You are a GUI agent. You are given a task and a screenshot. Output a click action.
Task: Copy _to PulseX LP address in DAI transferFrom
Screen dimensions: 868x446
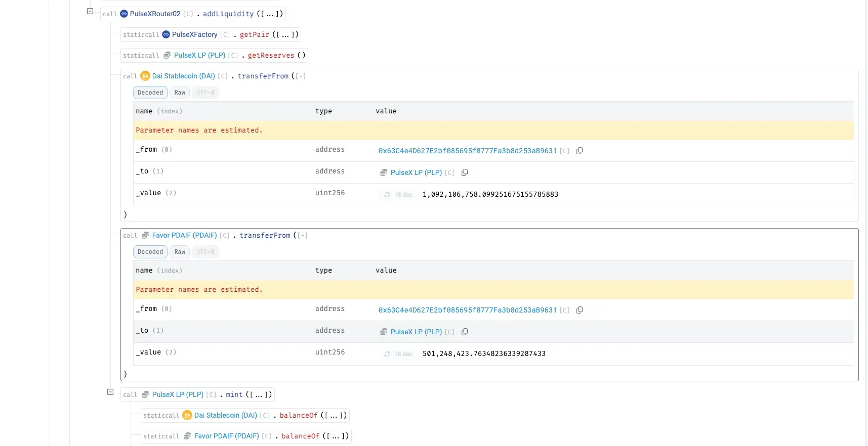pos(465,173)
